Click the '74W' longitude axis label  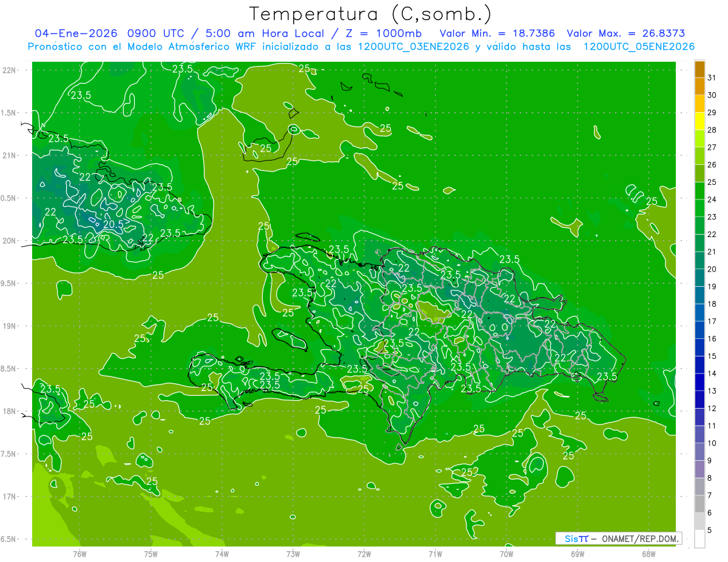pyautogui.click(x=222, y=554)
